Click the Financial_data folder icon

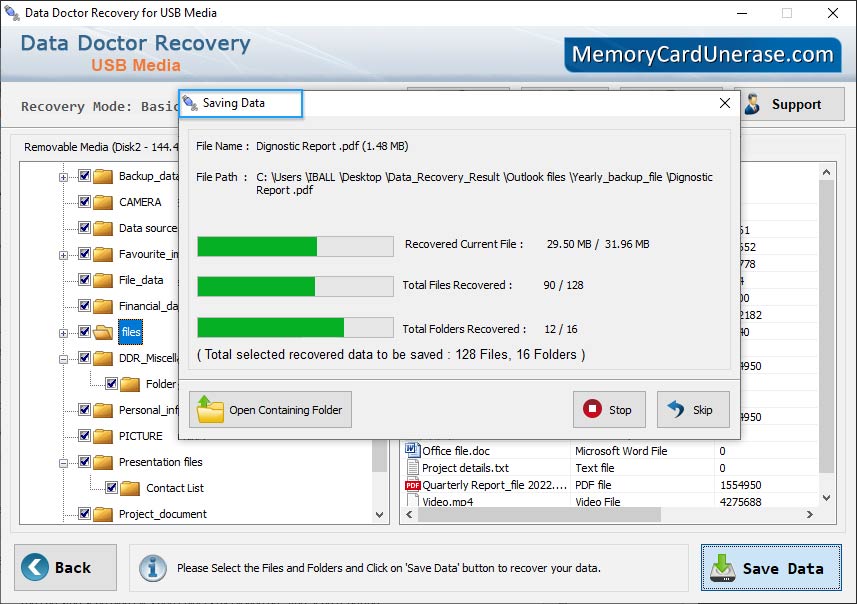click(103, 306)
